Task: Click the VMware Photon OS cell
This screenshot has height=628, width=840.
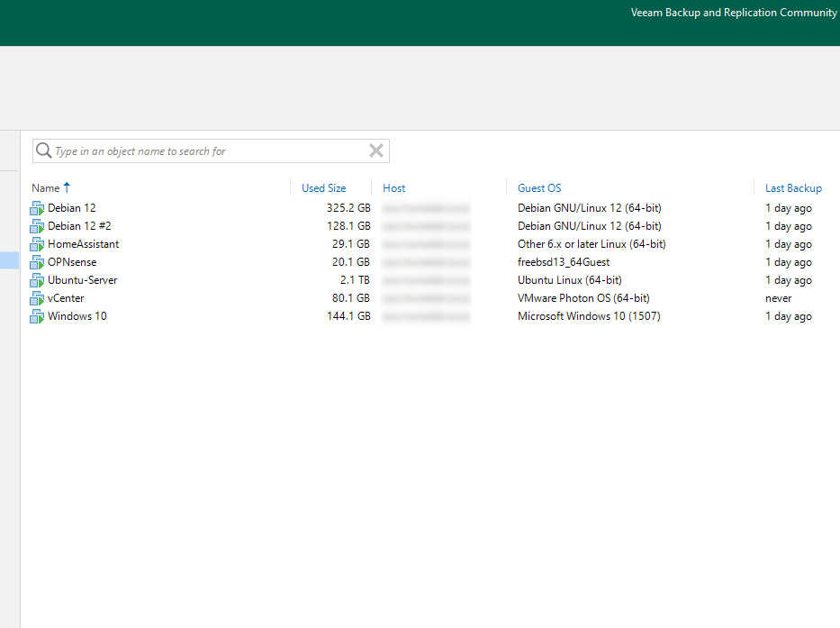Action: [x=583, y=298]
